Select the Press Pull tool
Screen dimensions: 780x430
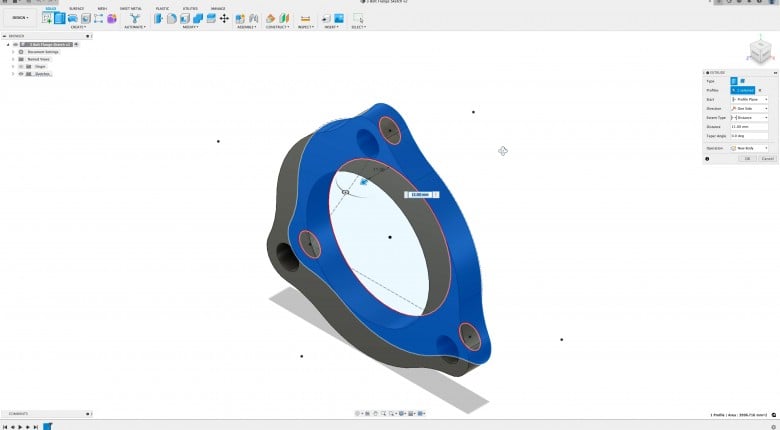pos(159,18)
